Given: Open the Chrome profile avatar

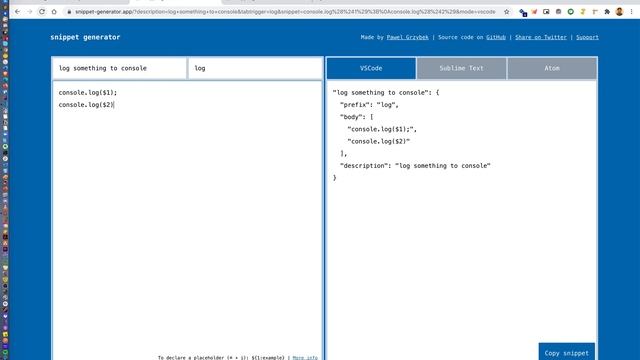Looking at the screenshot, I should 619,12.
